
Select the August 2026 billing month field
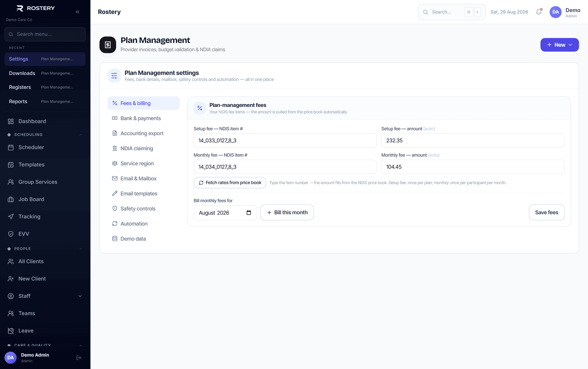point(225,213)
